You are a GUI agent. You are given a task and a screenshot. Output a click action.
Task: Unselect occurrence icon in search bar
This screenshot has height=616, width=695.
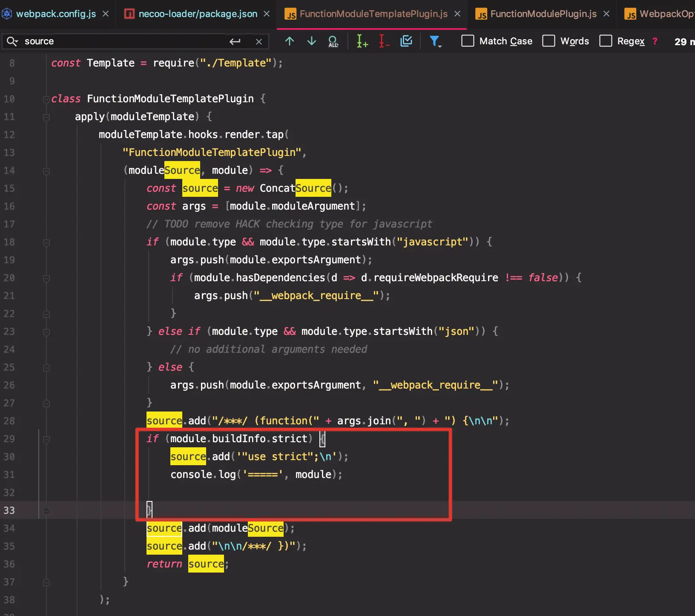coord(384,41)
